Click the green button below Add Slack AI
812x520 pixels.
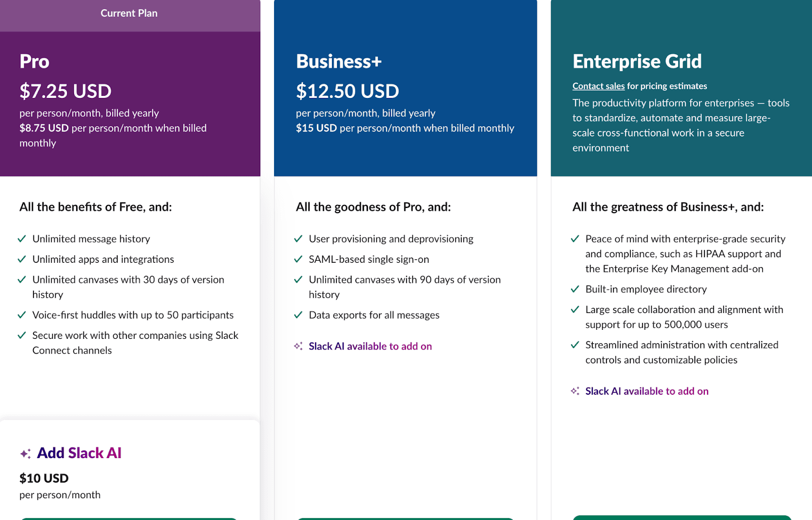coord(129,518)
